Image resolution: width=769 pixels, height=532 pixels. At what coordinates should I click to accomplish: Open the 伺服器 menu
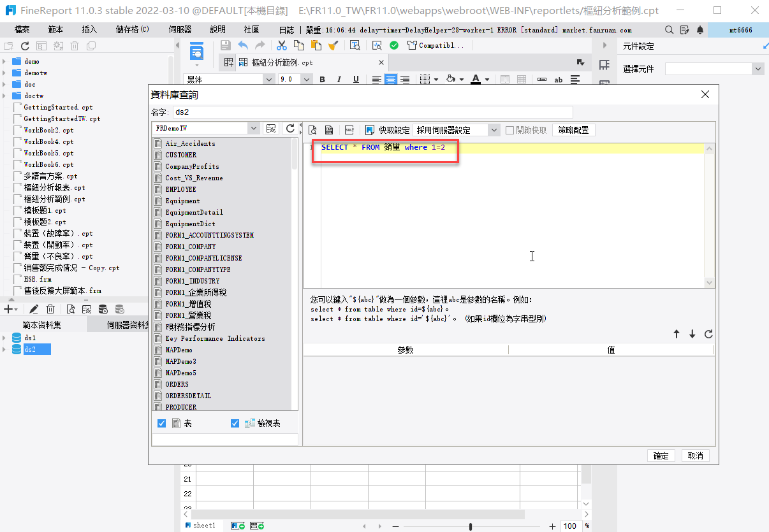(180, 30)
